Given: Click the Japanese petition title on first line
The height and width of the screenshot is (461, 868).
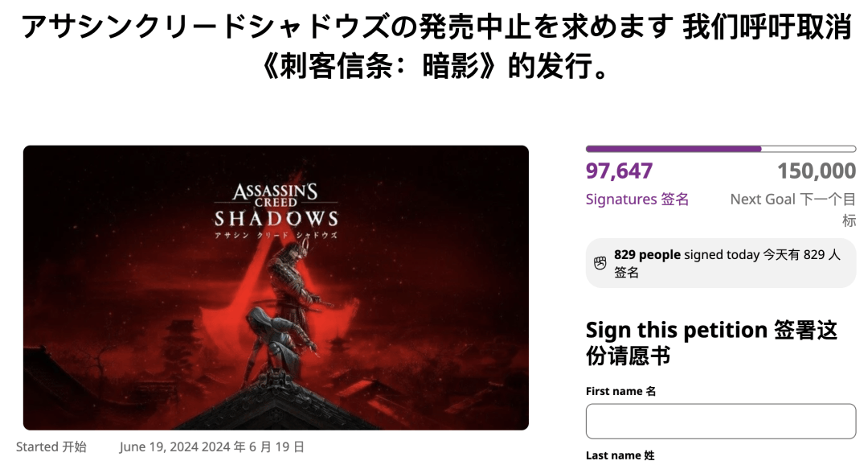Looking at the screenshot, I should [347, 27].
